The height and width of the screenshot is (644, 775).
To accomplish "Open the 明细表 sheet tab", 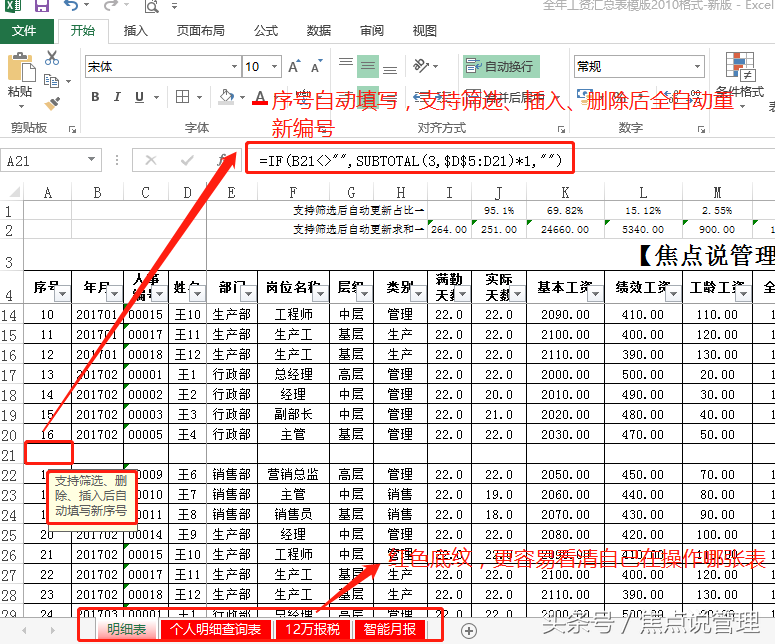I will (x=127, y=629).
